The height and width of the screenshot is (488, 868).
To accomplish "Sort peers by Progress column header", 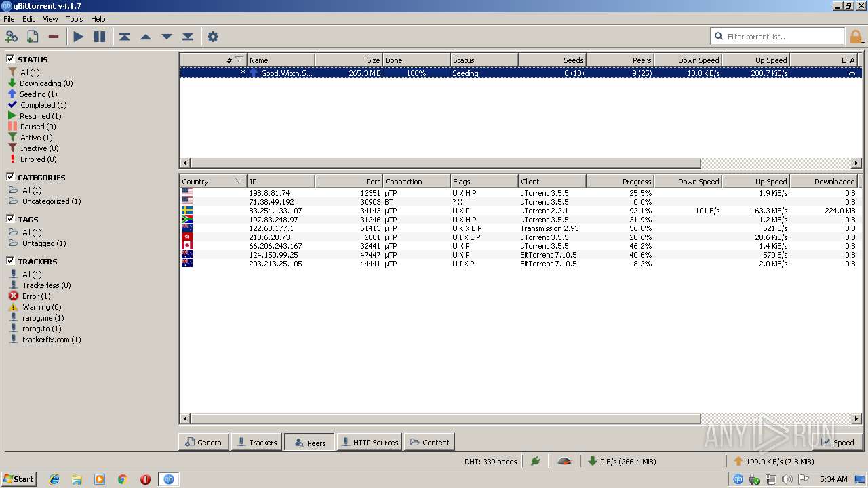I will point(620,181).
